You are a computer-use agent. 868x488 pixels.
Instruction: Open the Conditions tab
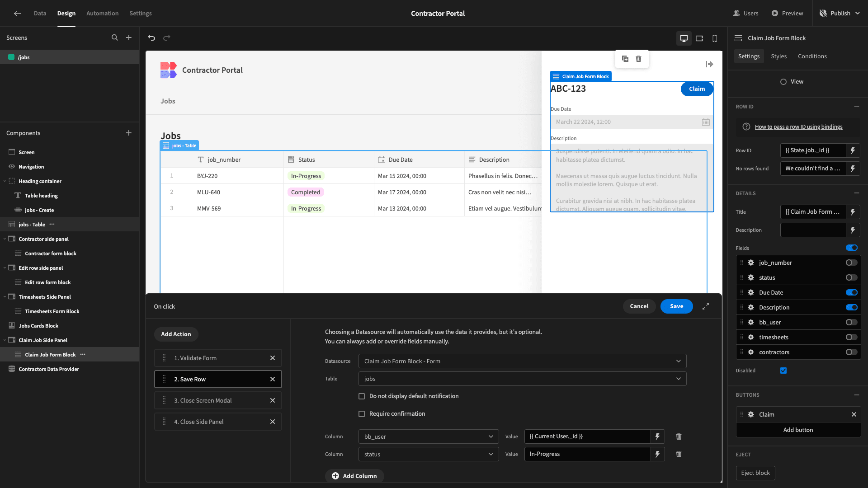tap(812, 56)
